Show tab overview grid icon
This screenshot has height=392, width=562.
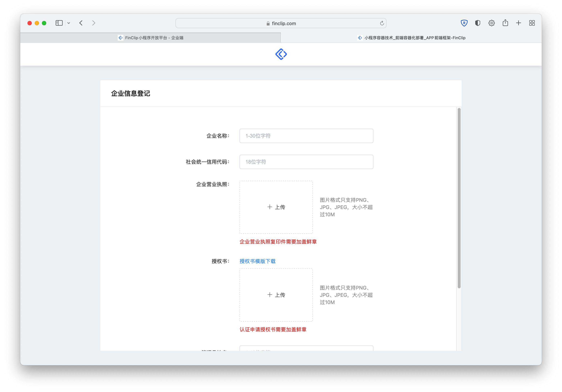coord(532,23)
